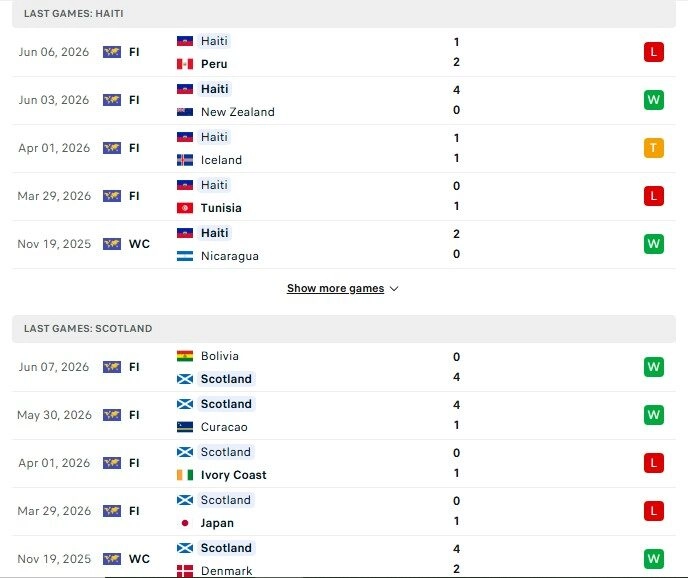Click the Ivory Coast flag icon

[x=185, y=475]
